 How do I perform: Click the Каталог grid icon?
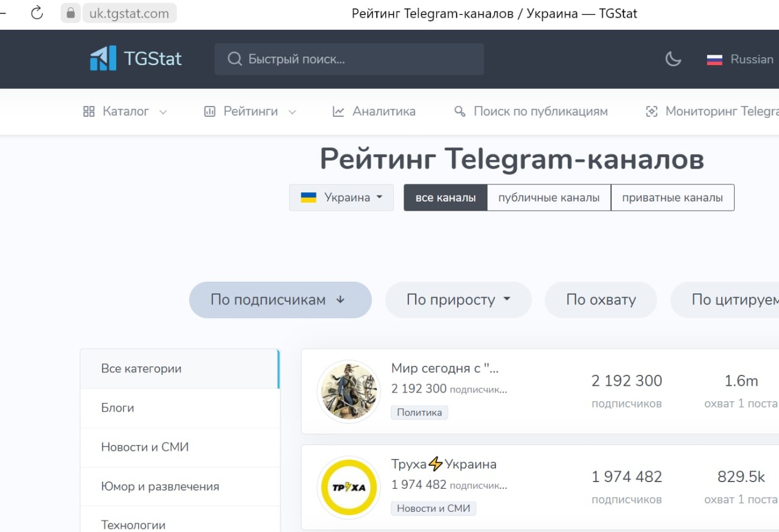coord(89,111)
